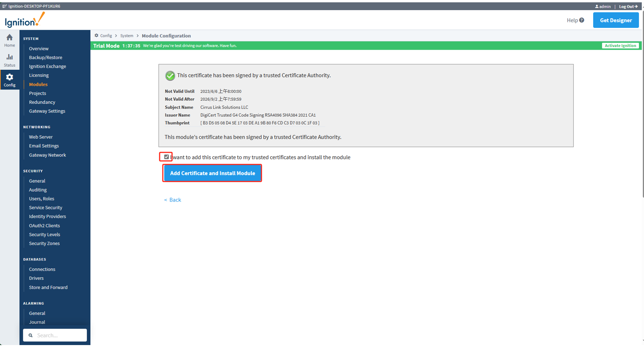Open database Drivers page
Screen dimensions: 644x347
click(x=36, y=278)
